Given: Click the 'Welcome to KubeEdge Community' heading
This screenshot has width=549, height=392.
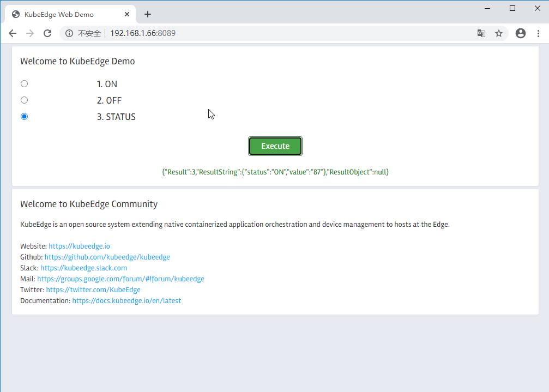Looking at the screenshot, I should pos(89,204).
